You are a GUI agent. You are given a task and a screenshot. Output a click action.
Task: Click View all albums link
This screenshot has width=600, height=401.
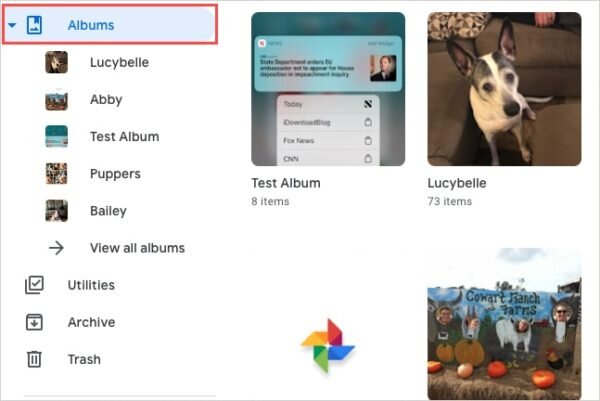tap(137, 248)
